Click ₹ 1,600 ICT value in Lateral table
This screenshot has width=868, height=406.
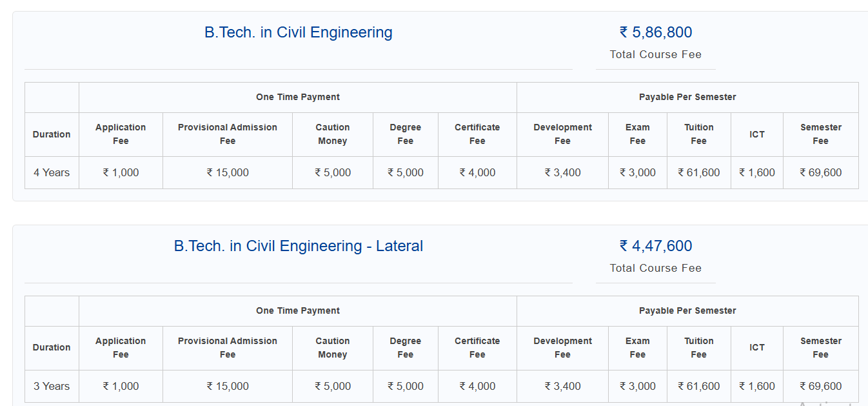pos(756,386)
